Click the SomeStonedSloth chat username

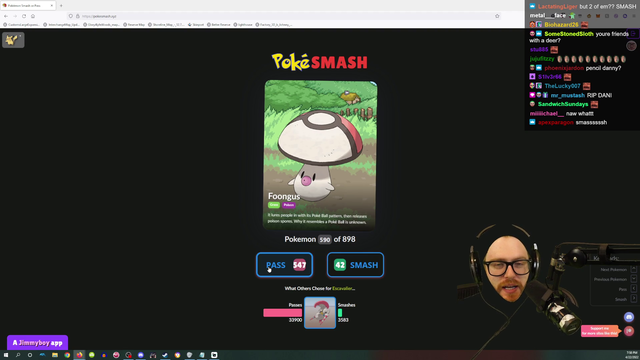tap(569, 34)
